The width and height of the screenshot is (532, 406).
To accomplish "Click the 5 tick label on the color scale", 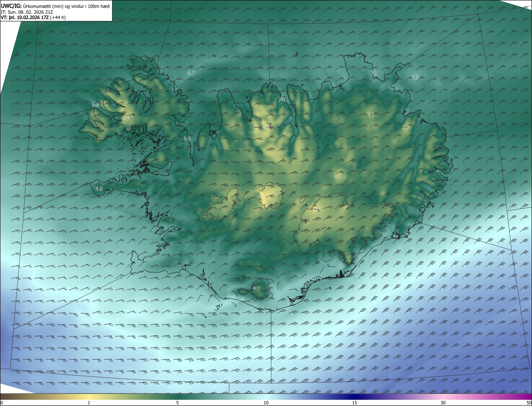I will pyautogui.click(x=177, y=403).
